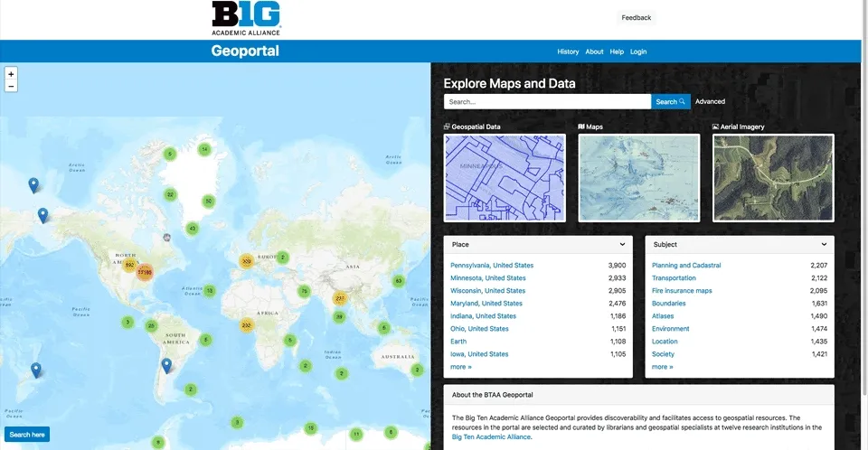868x450 pixels.
Task: Open the History page
Action: pyautogui.click(x=568, y=52)
